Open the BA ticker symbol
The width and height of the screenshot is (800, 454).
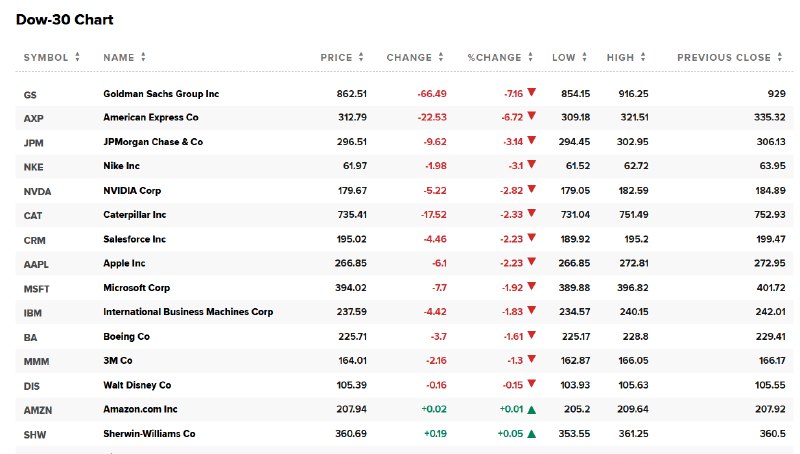(x=30, y=338)
